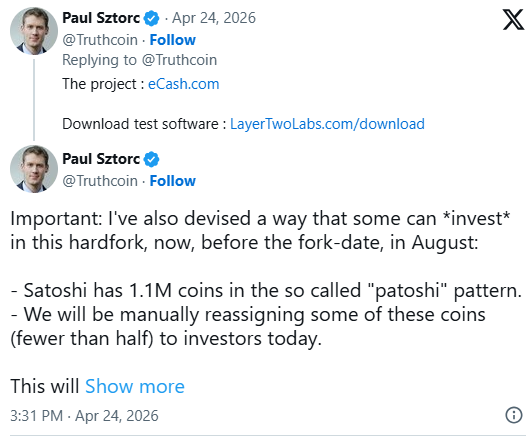Click the main tweet text body
Image resolution: width=532 pixels, height=441 pixels.
click(266, 278)
